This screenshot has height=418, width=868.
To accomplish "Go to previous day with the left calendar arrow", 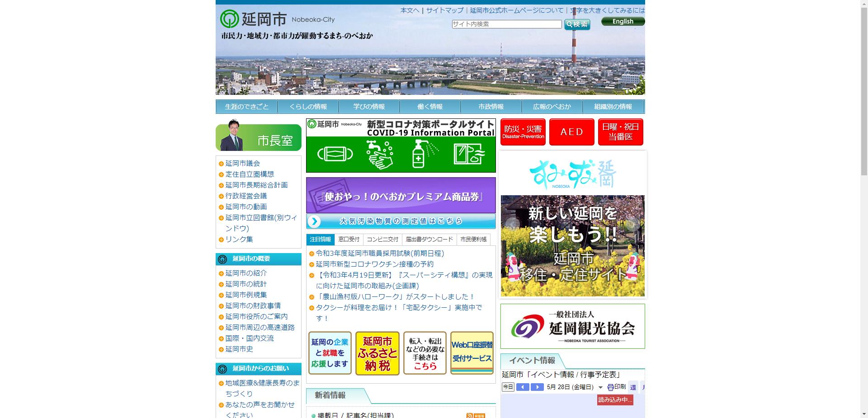I will pyautogui.click(x=523, y=387).
